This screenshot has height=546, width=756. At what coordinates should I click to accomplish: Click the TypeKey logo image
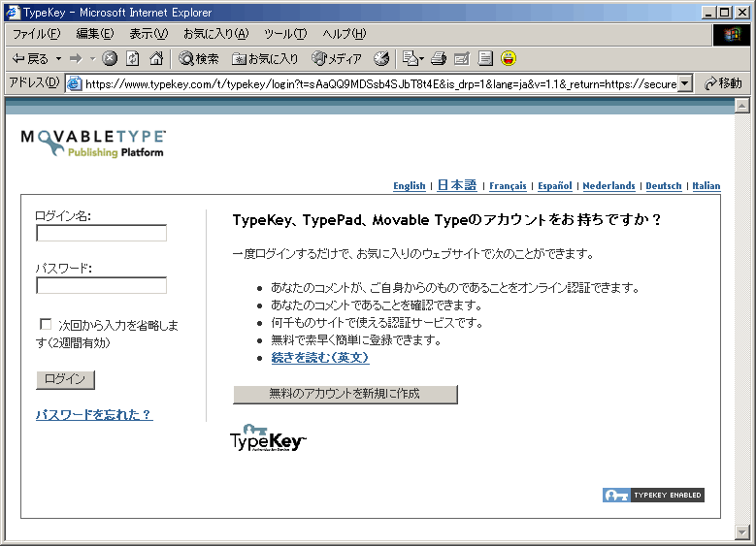(268, 437)
